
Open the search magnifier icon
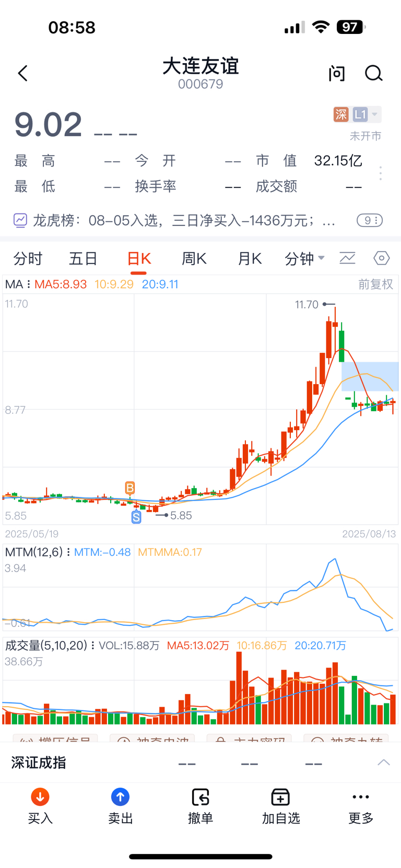point(374,74)
